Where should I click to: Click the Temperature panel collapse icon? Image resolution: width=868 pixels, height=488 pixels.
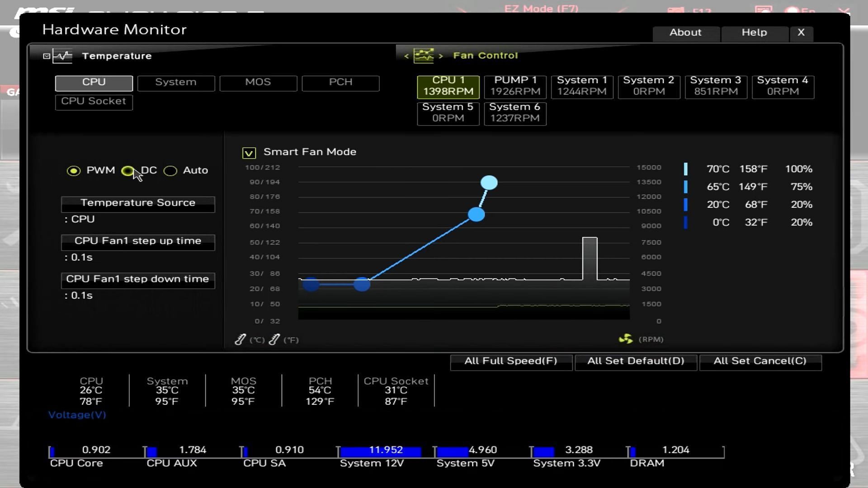46,56
